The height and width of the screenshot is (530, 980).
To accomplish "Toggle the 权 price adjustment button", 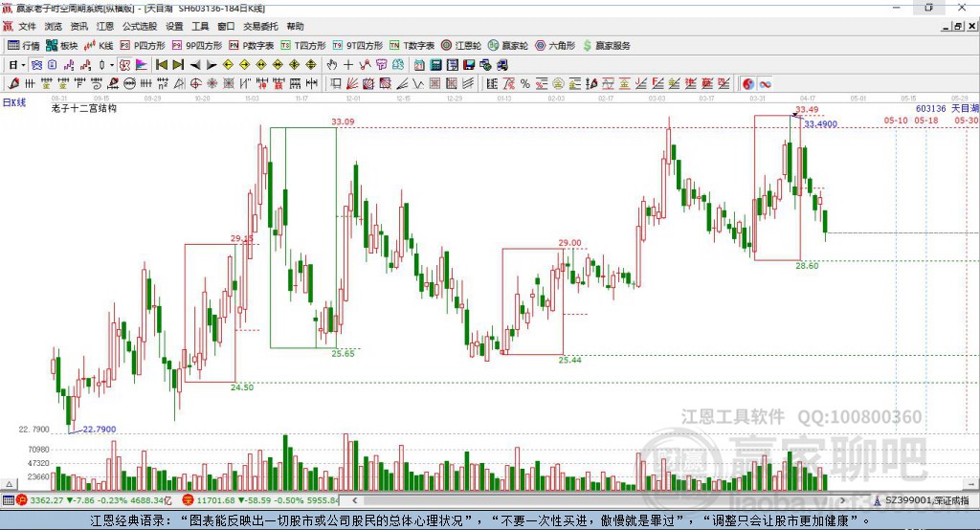I will [x=125, y=65].
